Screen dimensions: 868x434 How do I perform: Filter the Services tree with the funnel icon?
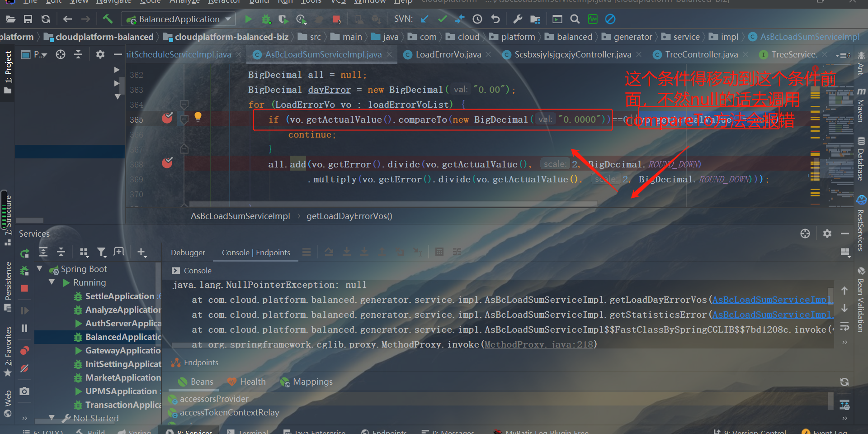pos(102,252)
